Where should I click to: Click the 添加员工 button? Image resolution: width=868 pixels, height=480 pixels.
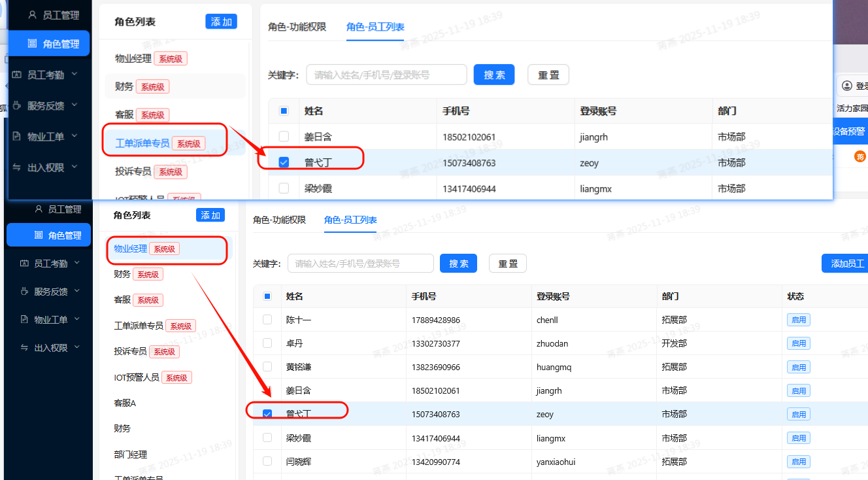pos(846,264)
